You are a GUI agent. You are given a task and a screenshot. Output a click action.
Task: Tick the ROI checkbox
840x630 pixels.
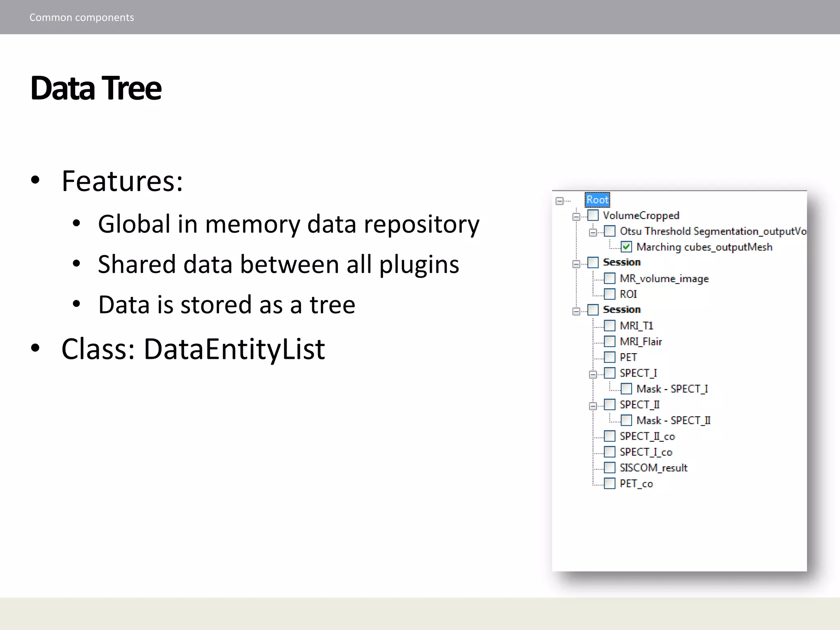coord(610,294)
